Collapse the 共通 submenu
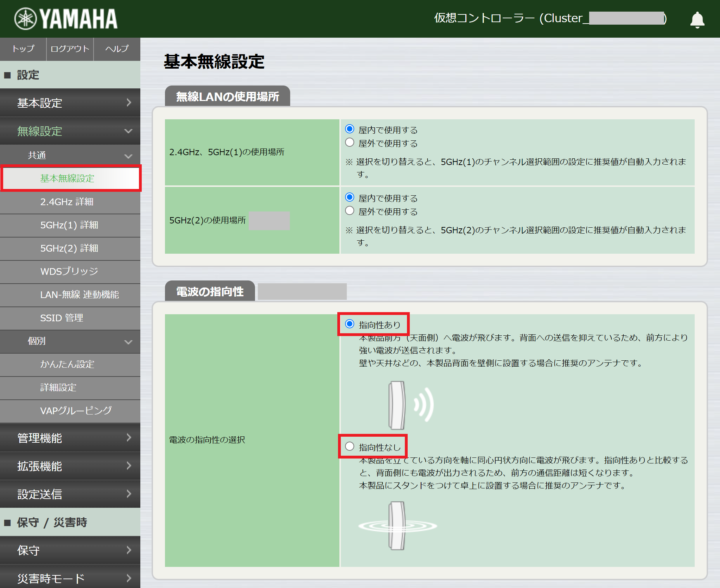The height and width of the screenshot is (588, 720). (70, 155)
